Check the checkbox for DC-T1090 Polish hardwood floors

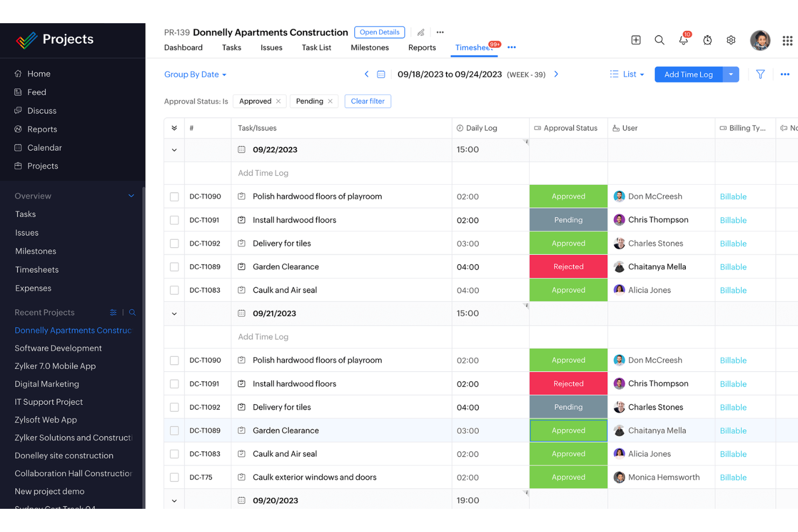click(174, 196)
